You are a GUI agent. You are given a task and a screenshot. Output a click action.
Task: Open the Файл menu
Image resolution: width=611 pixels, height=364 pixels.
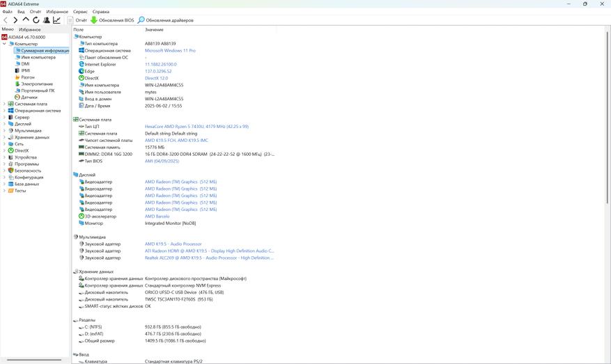7,12
